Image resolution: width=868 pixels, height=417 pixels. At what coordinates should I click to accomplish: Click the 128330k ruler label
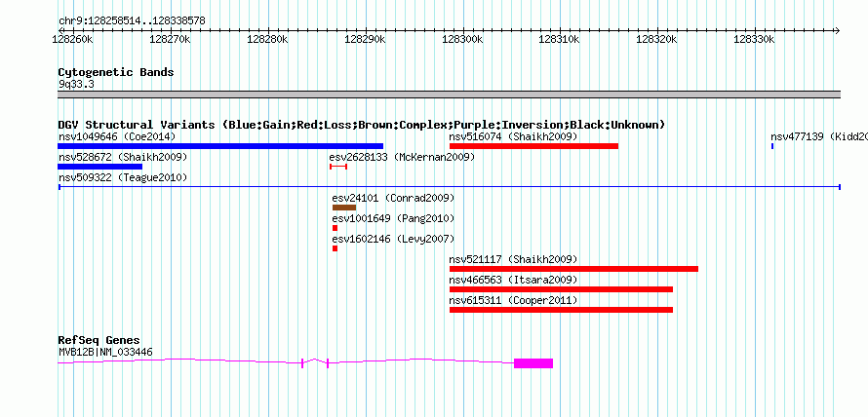point(755,40)
